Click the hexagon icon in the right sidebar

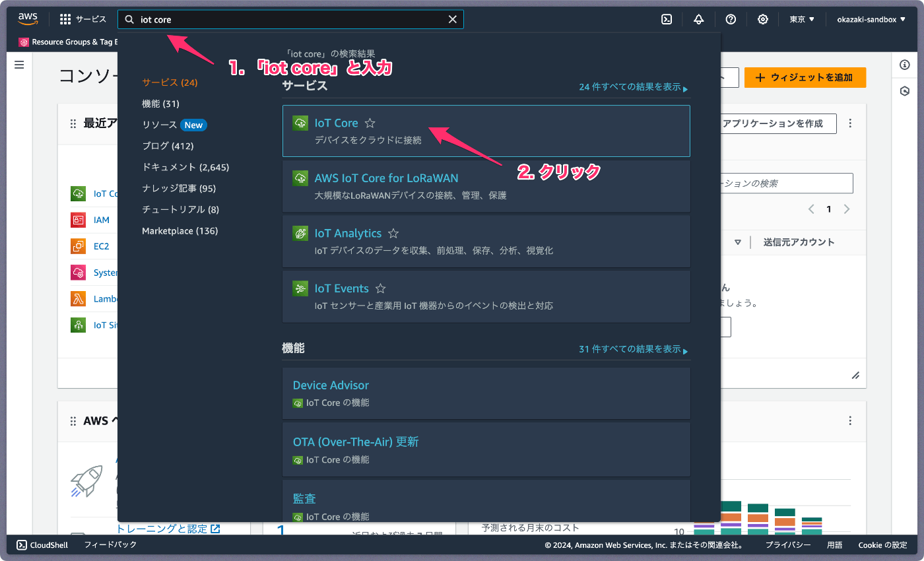(x=905, y=91)
